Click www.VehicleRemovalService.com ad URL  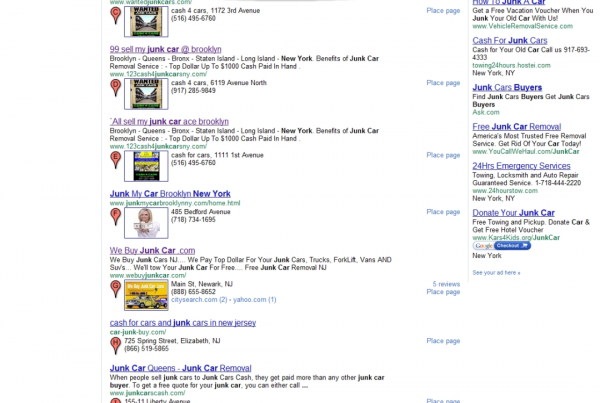coord(522,26)
